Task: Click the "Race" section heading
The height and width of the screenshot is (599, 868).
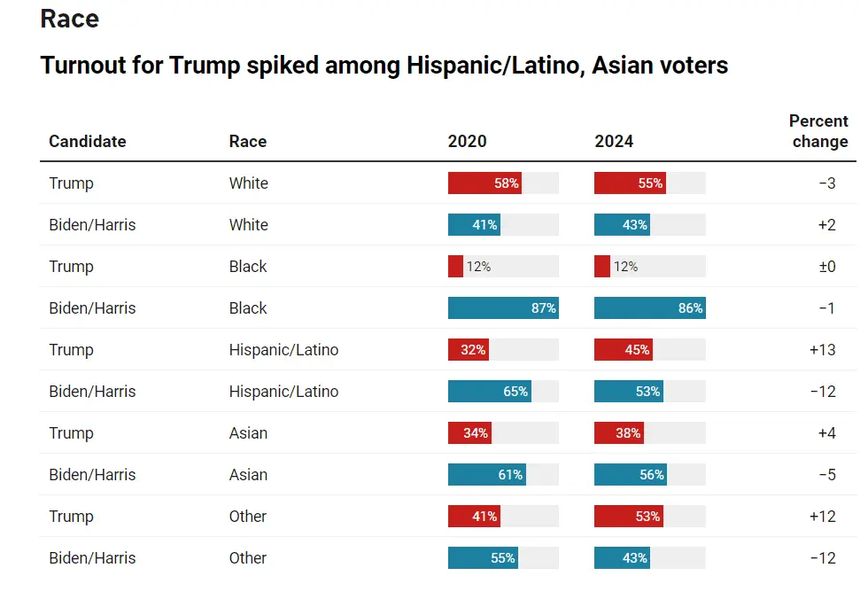Action: 70,19
